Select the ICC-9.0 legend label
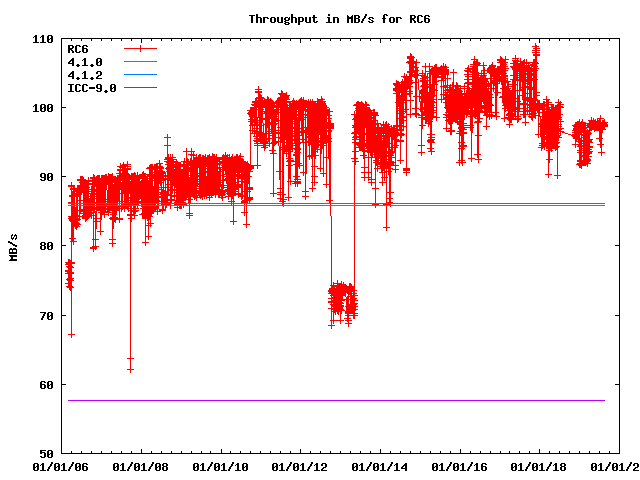This screenshot has height=480, width=640. 92,88
